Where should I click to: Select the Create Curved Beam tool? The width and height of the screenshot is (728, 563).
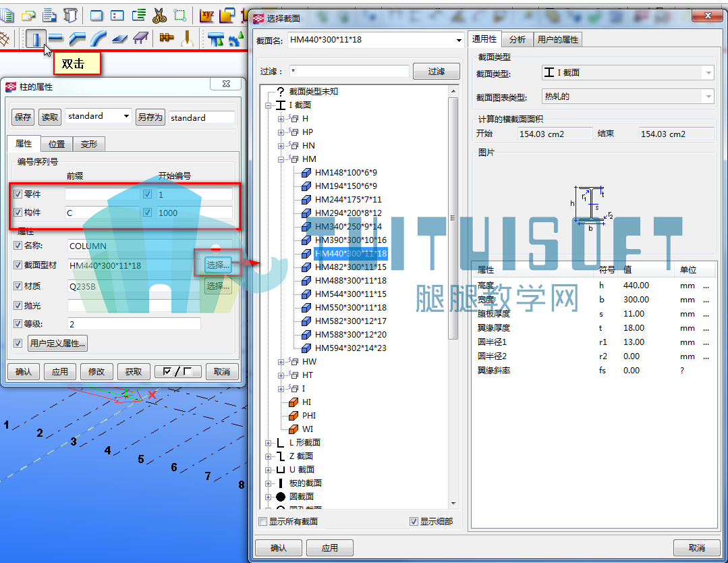[x=98, y=38]
